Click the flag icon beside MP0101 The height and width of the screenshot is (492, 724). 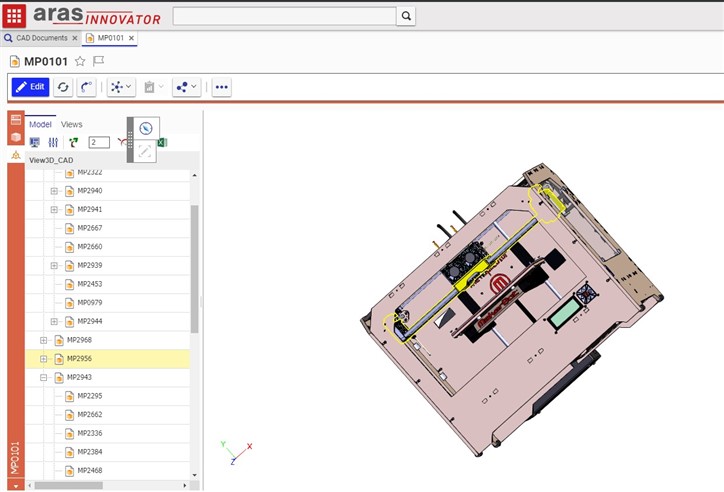[x=98, y=61]
